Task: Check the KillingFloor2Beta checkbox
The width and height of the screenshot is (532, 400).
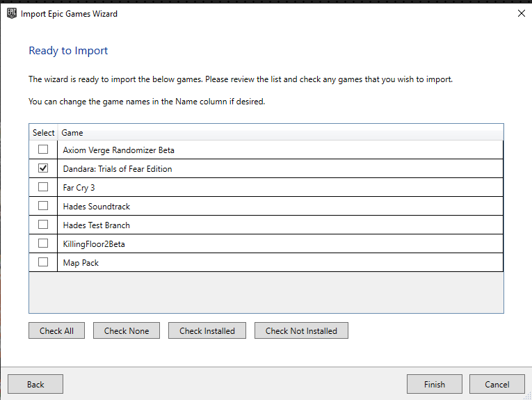Action: point(43,243)
